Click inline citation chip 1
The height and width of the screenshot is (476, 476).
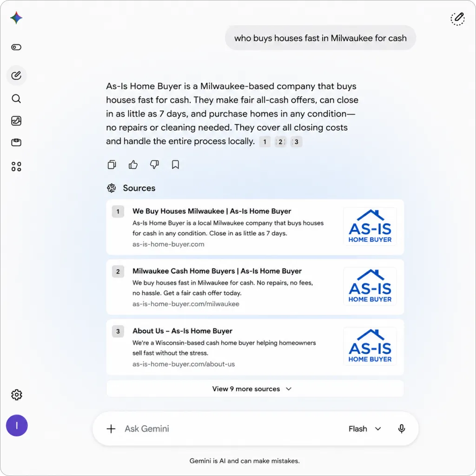264,142
